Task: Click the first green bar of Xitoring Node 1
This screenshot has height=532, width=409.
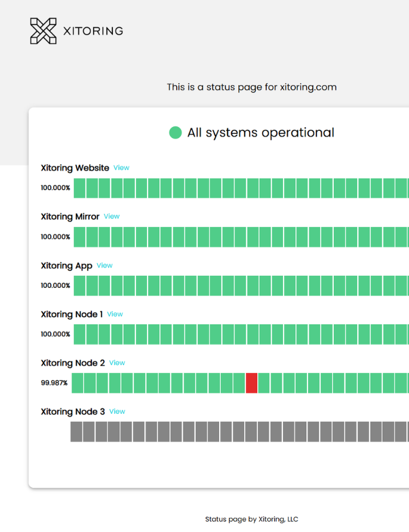Action: [x=79, y=334]
